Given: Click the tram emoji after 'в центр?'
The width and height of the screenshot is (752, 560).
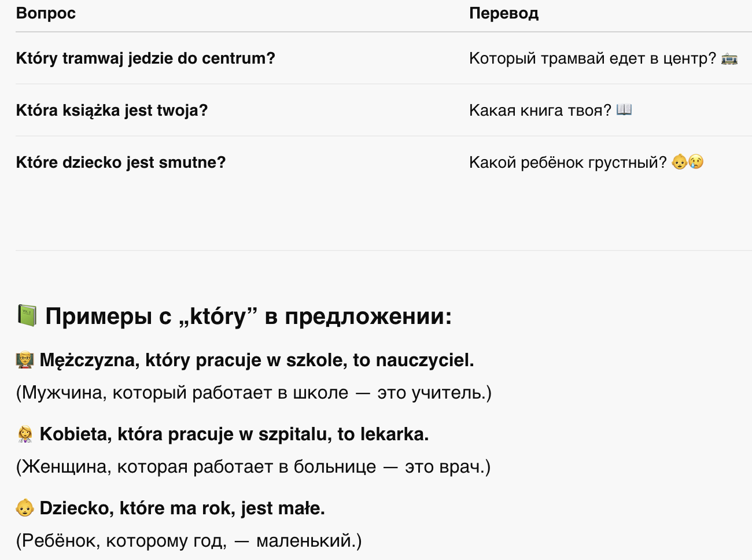Looking at the screenshot, I should click(729, 58).
